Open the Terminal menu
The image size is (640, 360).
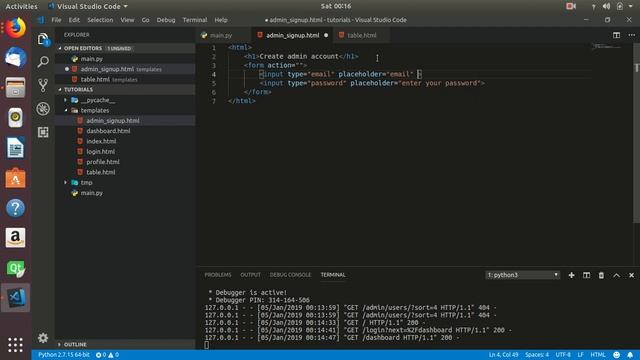(195, 20)
